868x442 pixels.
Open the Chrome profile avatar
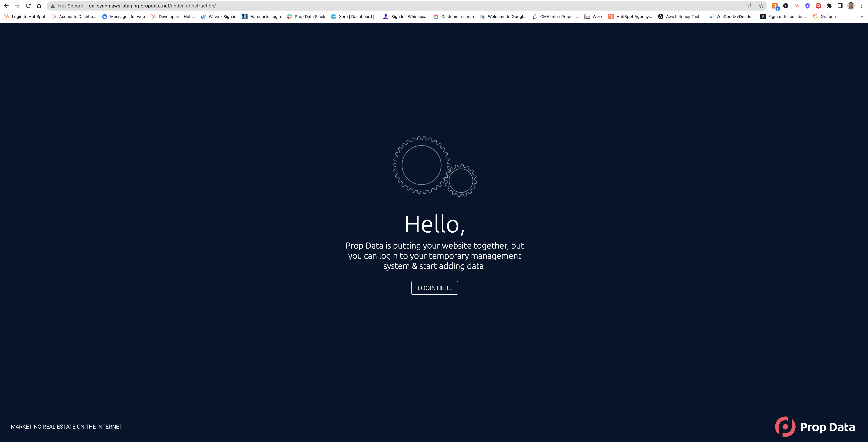(x=851, y=6)
